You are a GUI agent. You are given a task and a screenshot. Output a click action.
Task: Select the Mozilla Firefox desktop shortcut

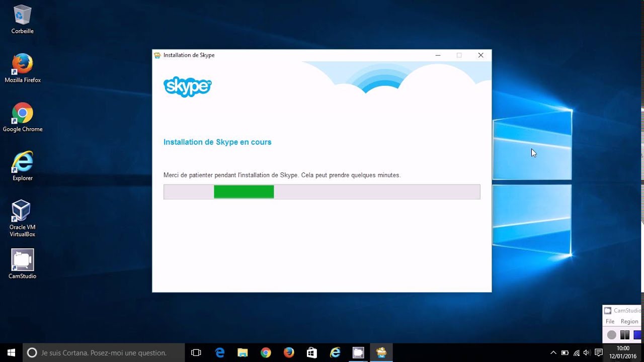click(23, 68)
